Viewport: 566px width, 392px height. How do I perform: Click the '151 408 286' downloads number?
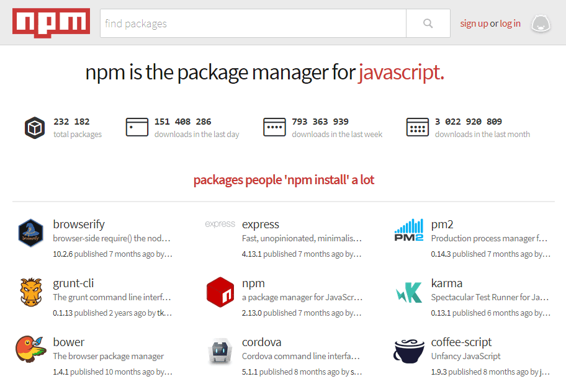[182, 122]
